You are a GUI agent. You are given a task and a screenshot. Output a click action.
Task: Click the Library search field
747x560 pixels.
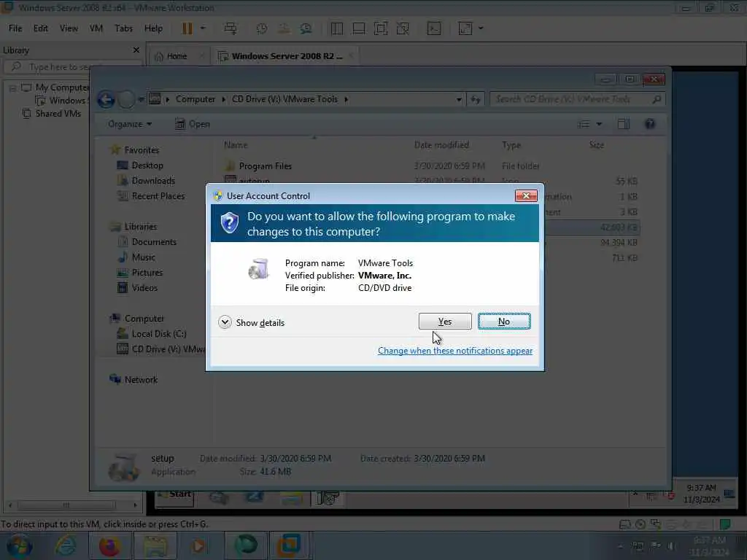[x=74, y=66]
